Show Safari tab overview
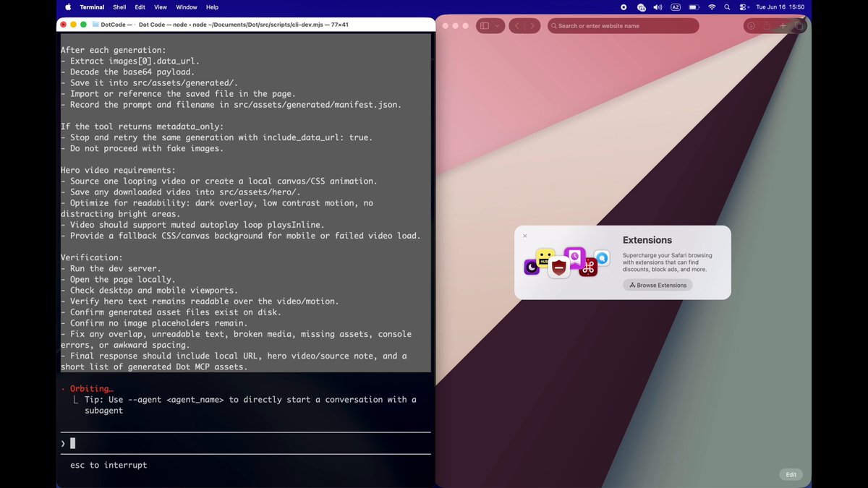 click(799, 26)
